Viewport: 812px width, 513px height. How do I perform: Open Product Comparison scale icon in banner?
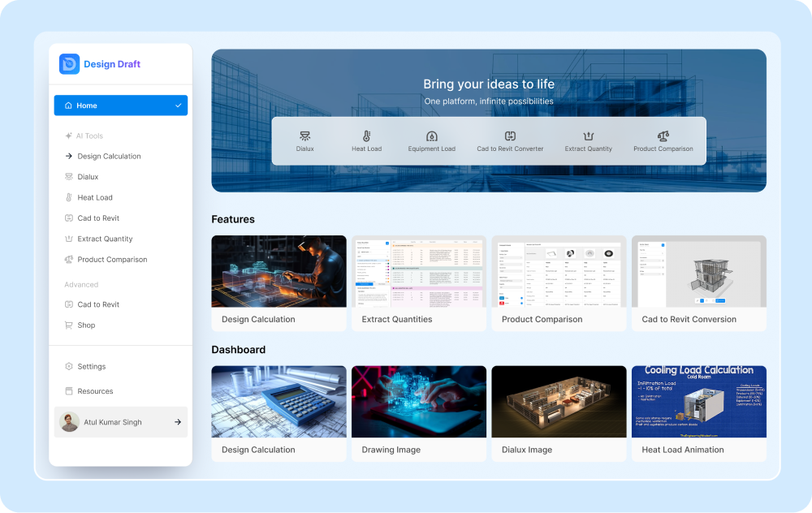[663, 136]
